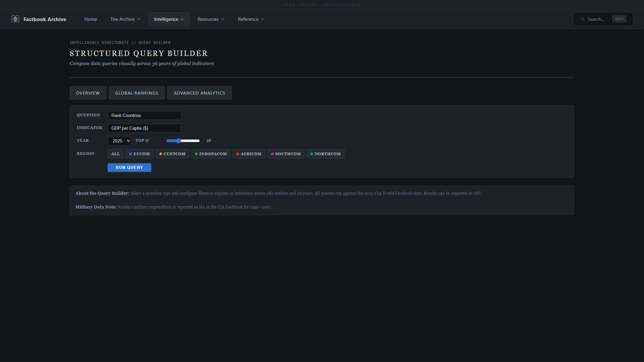Click the Factbook Archive globe logo icon
This screenshot has width=644, height=362.
coord(15,19)
